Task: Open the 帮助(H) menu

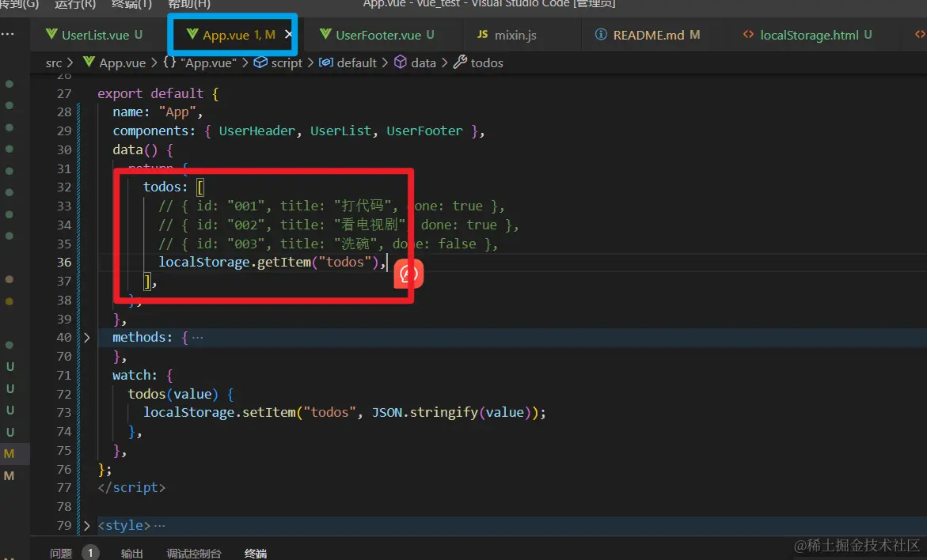Action: pos(189,4)
